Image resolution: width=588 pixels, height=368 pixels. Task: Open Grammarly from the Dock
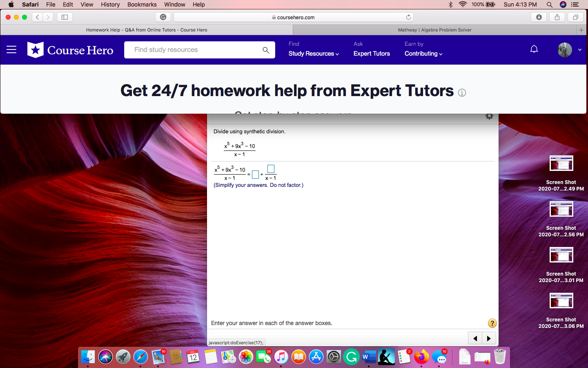tap(351, 357)
